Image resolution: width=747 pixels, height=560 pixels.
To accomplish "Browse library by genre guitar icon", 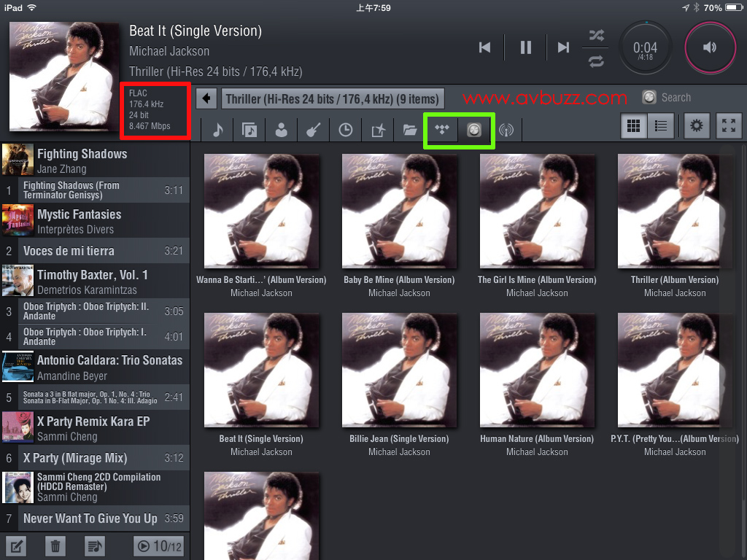I will pos(313,130).
